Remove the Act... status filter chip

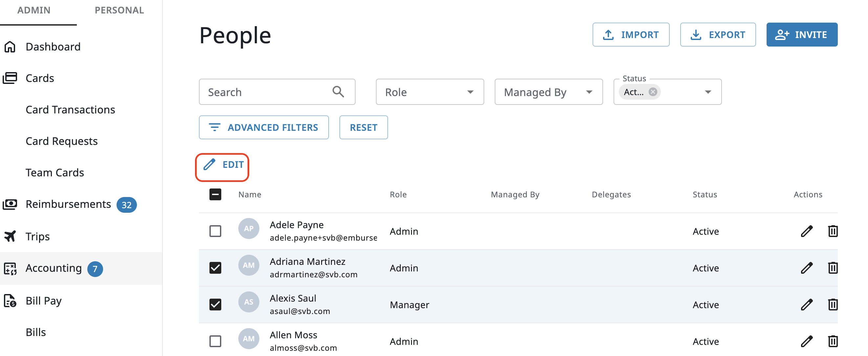[653, 92]
